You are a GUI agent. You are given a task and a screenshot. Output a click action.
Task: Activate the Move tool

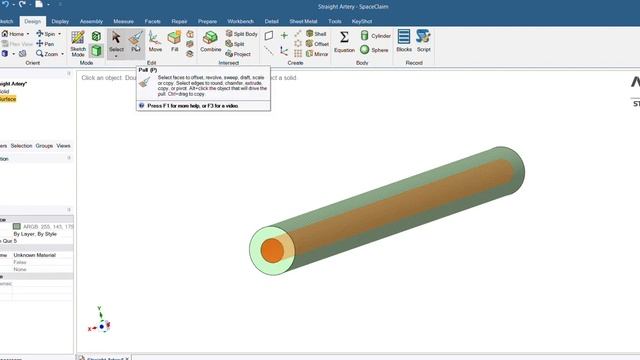click(x=155, y=41)
